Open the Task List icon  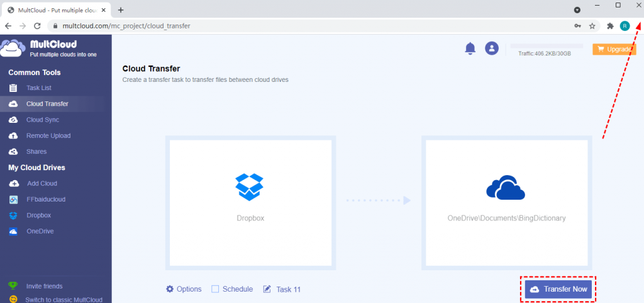(13, 88)
